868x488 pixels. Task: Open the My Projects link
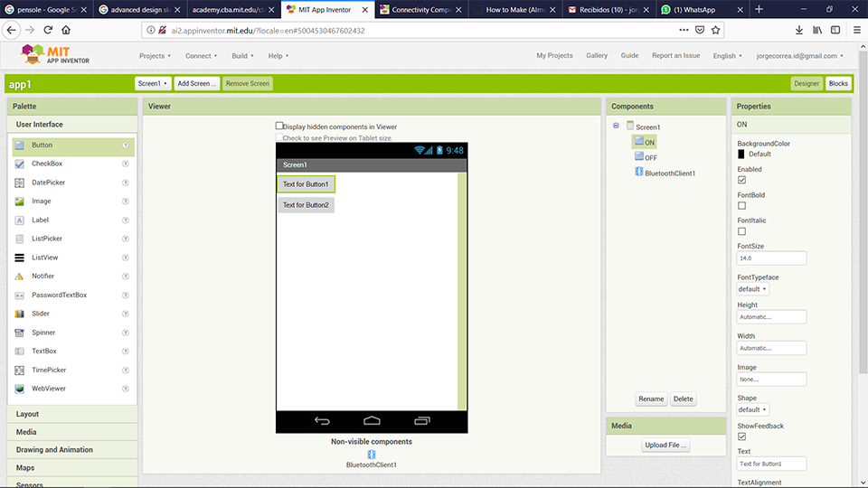pyautogui.click(x=554, y=55)
